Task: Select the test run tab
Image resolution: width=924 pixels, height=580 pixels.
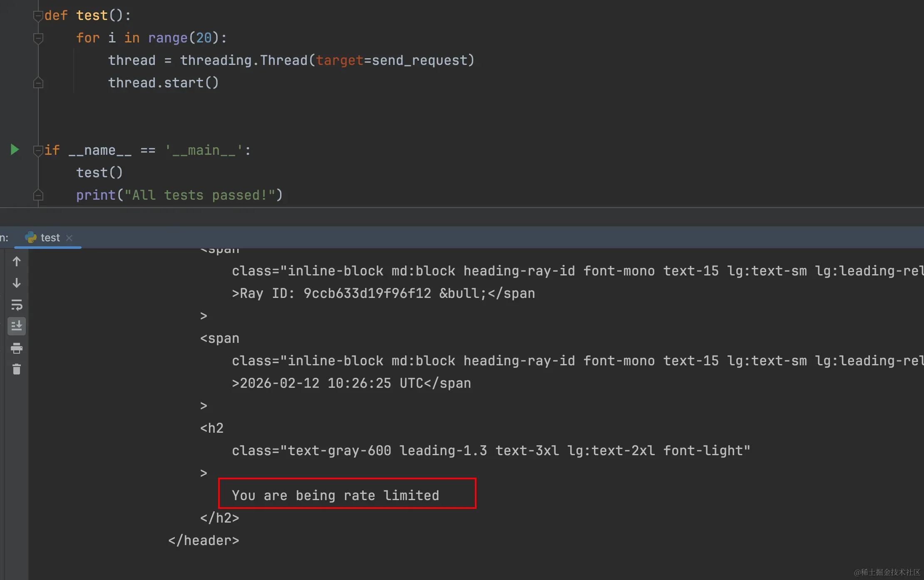Action: point(50,238)
